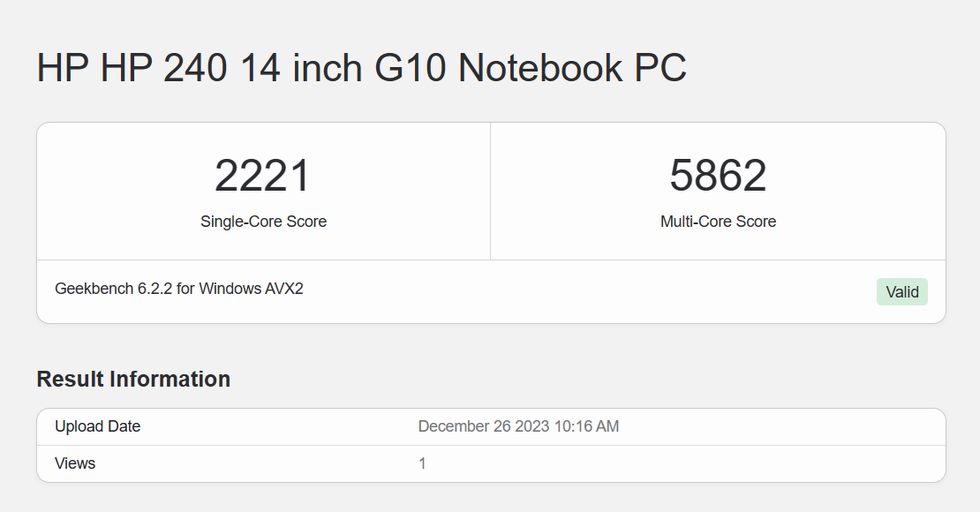Click the line separating Upload Date and Views
Viewport: 980px width, 512px height.
pos(491,445)
